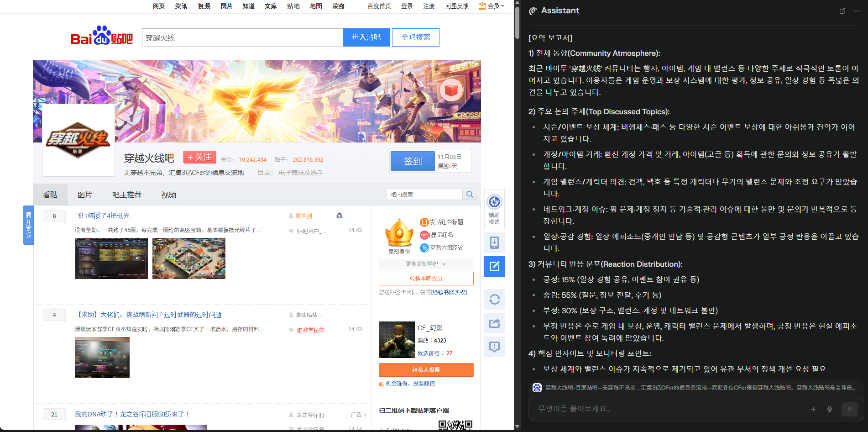Select the 视频 tab in forum
Screen dimensions: 868x432
point(169,195)
